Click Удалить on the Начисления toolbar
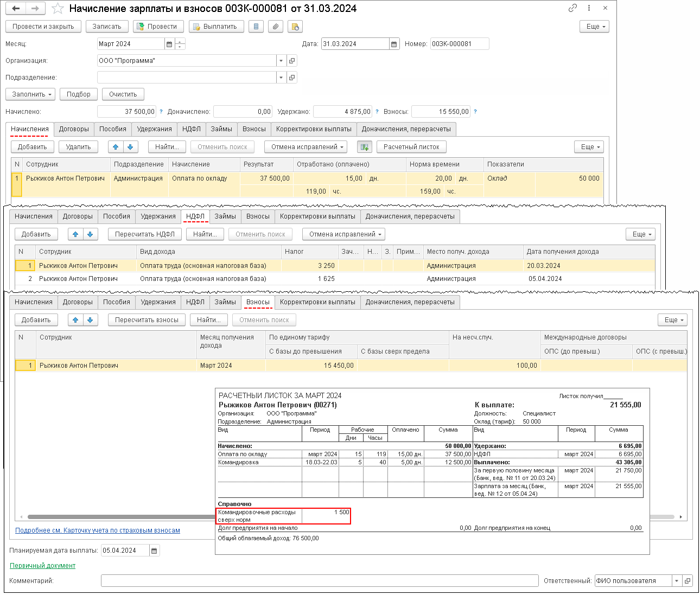The width and height of the screenshot is (700, 595). [78, 147]
